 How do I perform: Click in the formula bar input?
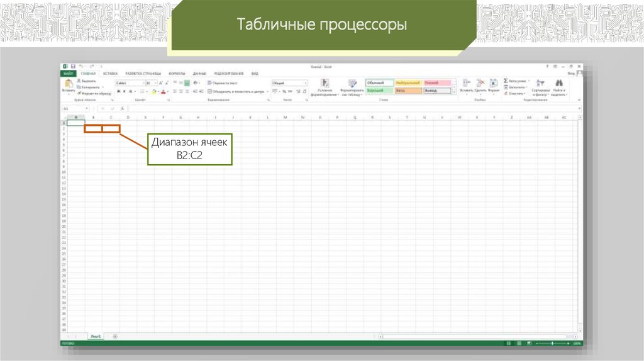[352, 109]
